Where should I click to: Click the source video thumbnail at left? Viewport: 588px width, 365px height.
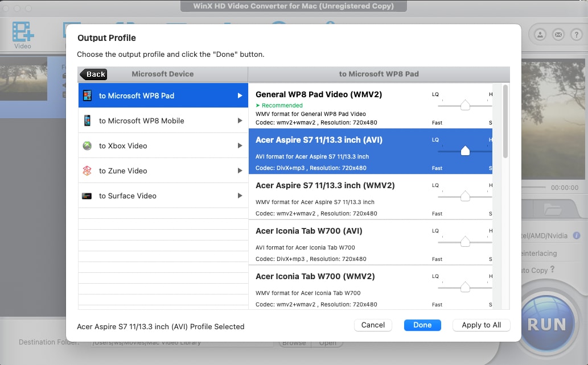tap(24, 78)
